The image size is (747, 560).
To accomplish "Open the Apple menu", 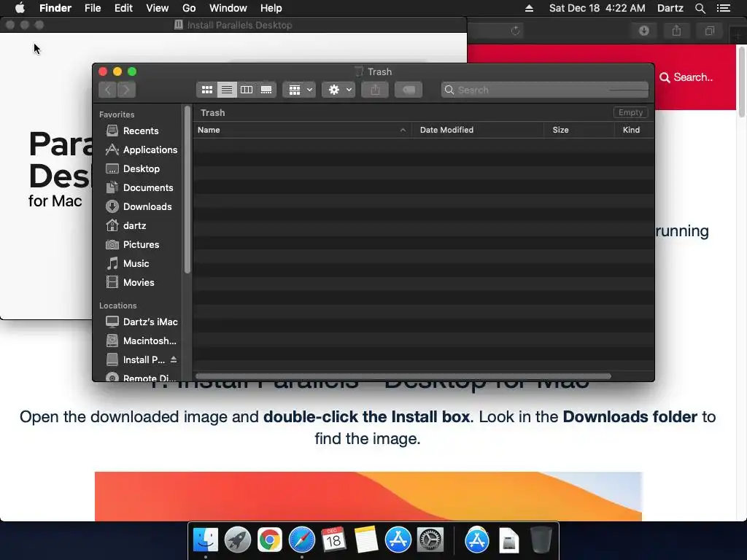I will pos(20,8).
